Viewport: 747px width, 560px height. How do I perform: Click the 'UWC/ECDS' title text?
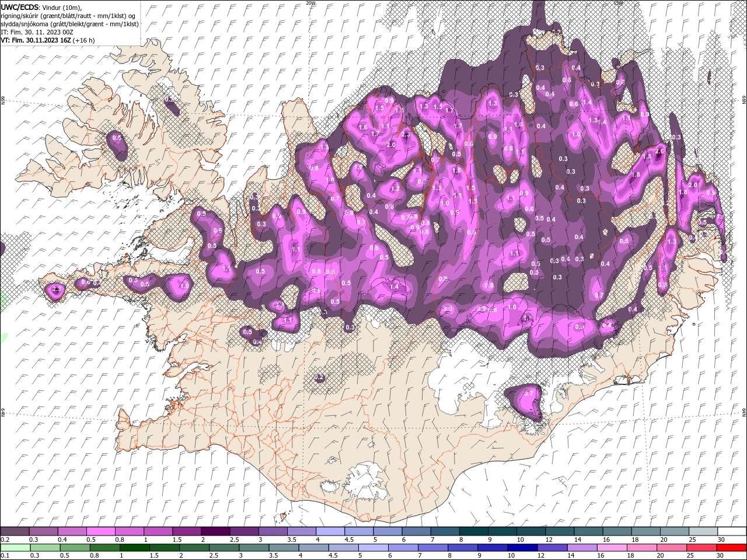(x=19, y=7)
